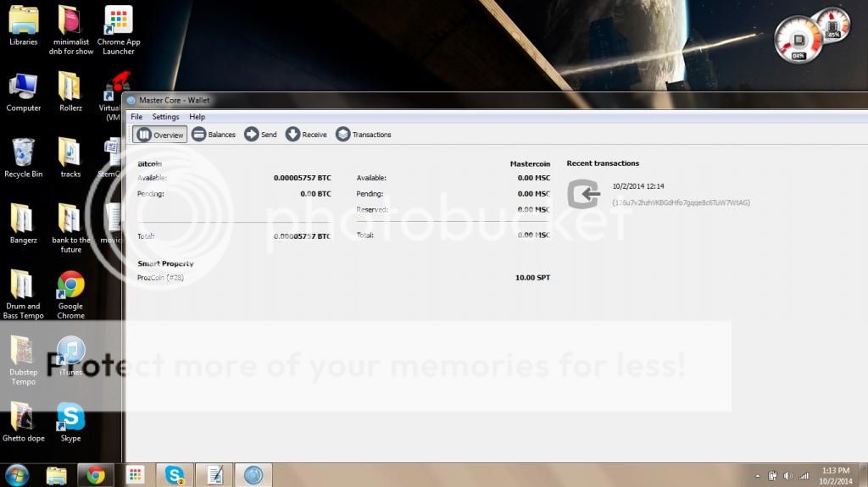Click the Mastercoin reserved 0.00 MSC value

coord(534,210)
